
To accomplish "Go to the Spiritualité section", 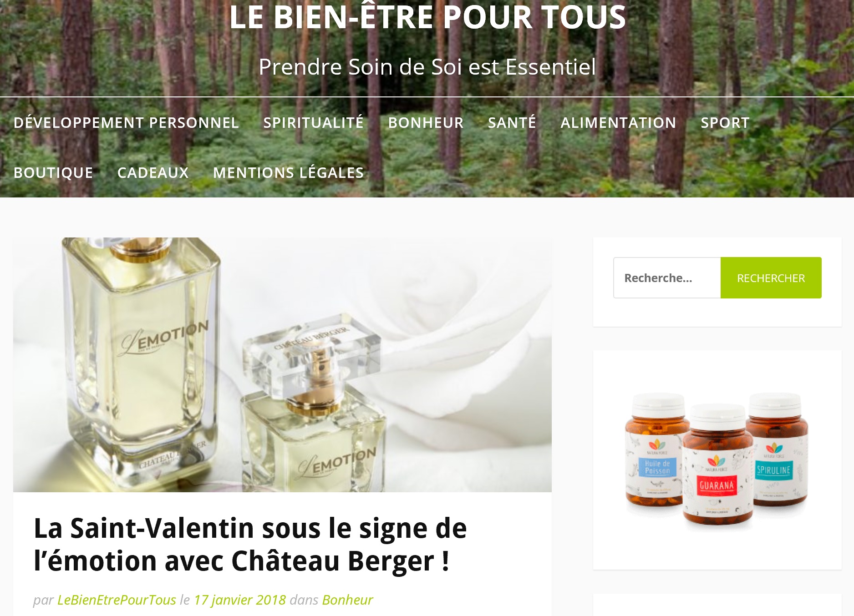I will (313, 122).
